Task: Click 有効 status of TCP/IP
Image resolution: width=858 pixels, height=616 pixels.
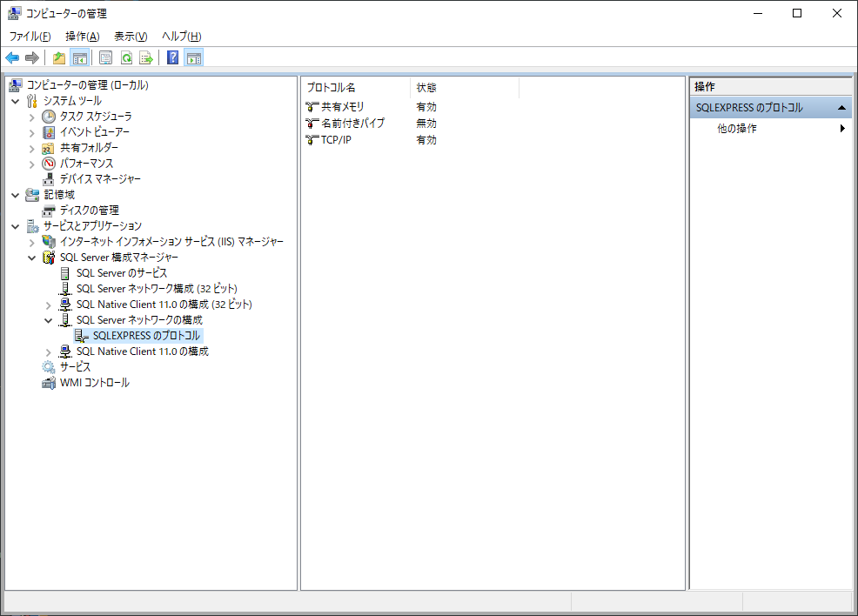Action: tap(426, 140)
